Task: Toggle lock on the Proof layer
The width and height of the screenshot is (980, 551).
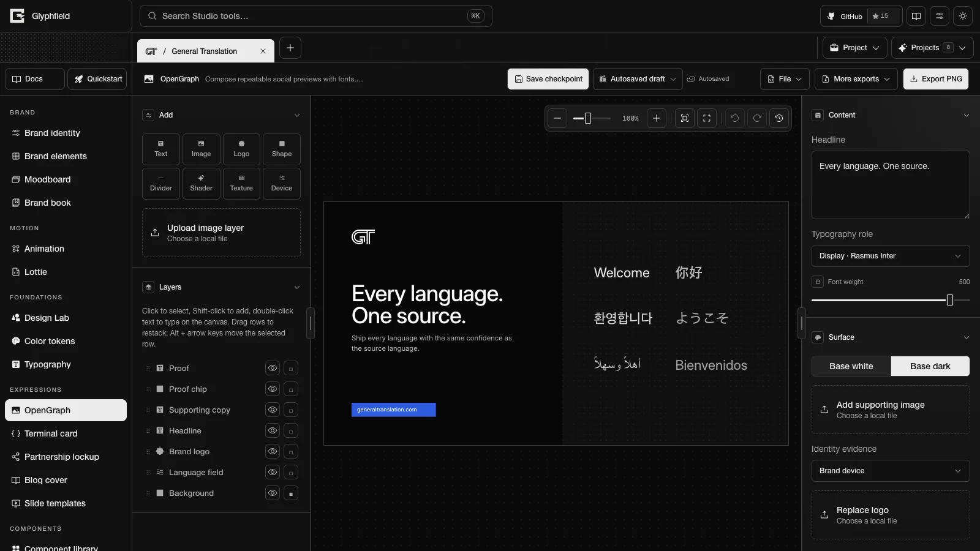Action: coord(291,368)
